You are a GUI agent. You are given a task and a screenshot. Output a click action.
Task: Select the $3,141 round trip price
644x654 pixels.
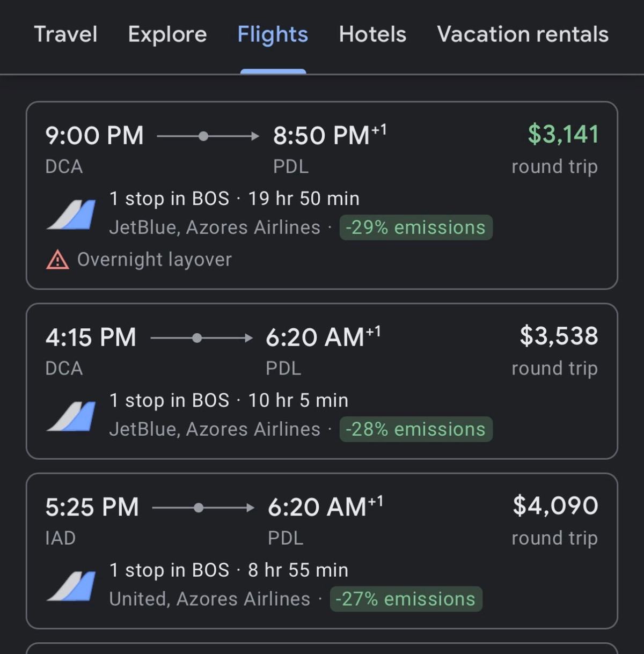tap(563, 134)
